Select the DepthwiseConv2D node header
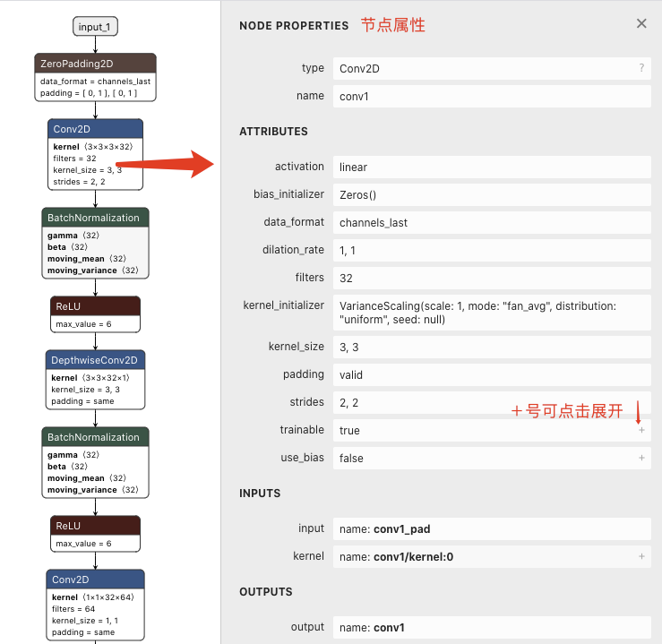662x644 pixels. click(x=96, y=360)
